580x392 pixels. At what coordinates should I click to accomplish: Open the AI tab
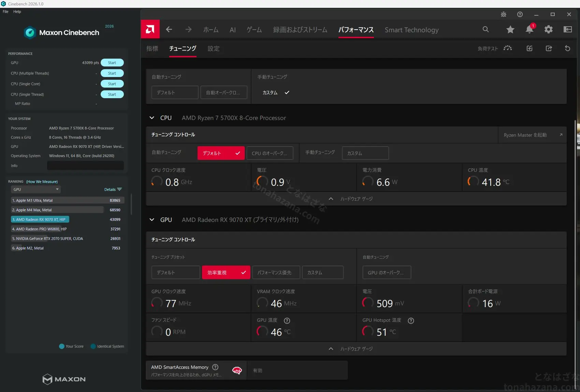coord(233,30)
